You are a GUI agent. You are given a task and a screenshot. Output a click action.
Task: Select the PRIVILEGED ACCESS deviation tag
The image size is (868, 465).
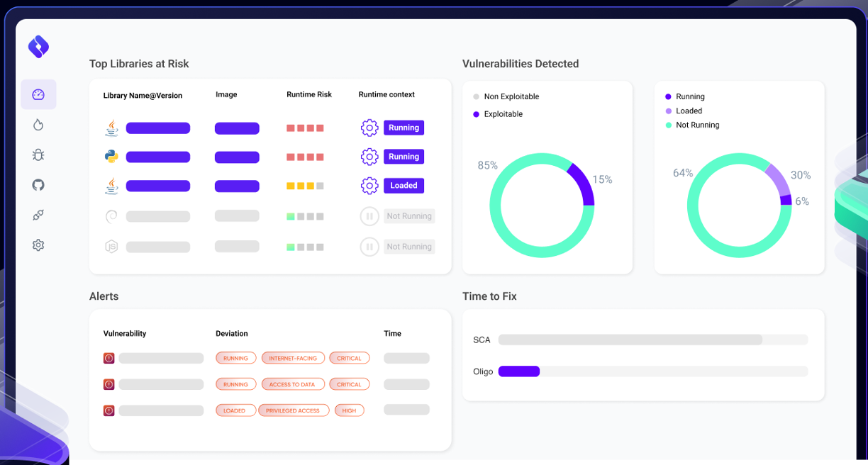[293, 410]
